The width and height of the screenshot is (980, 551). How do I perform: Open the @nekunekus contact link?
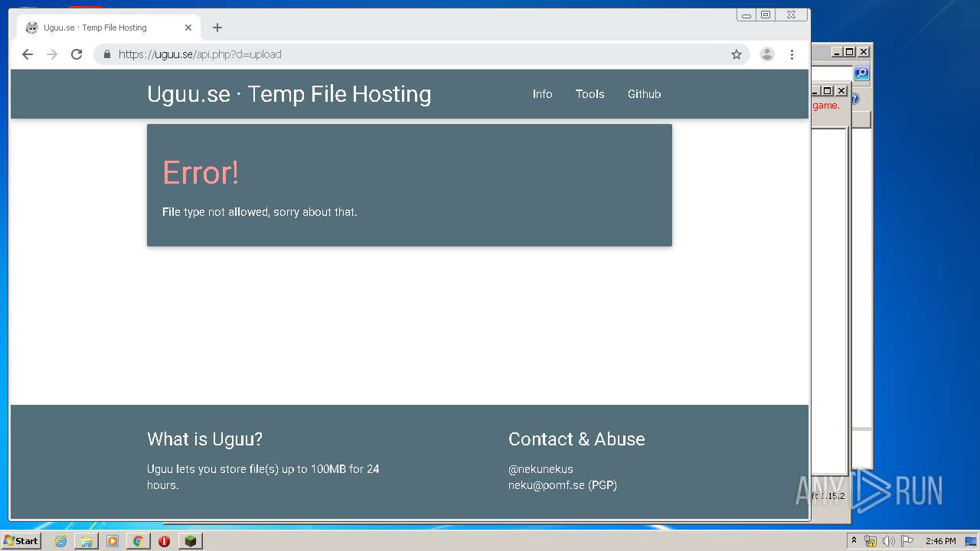541,469
